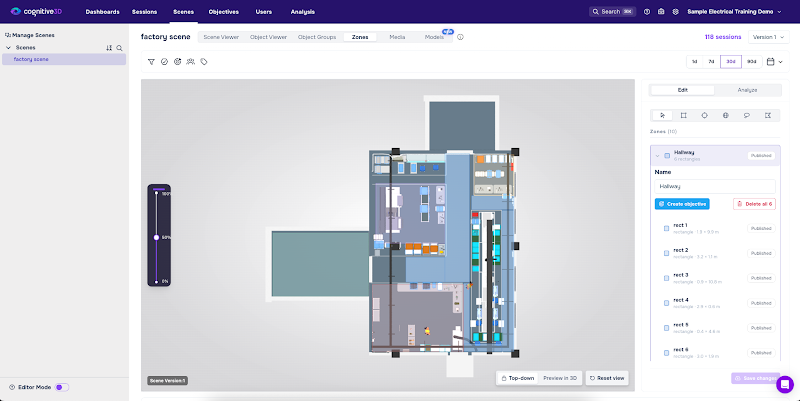Click the 100% mark on opacity slider

tap(165, 194)
